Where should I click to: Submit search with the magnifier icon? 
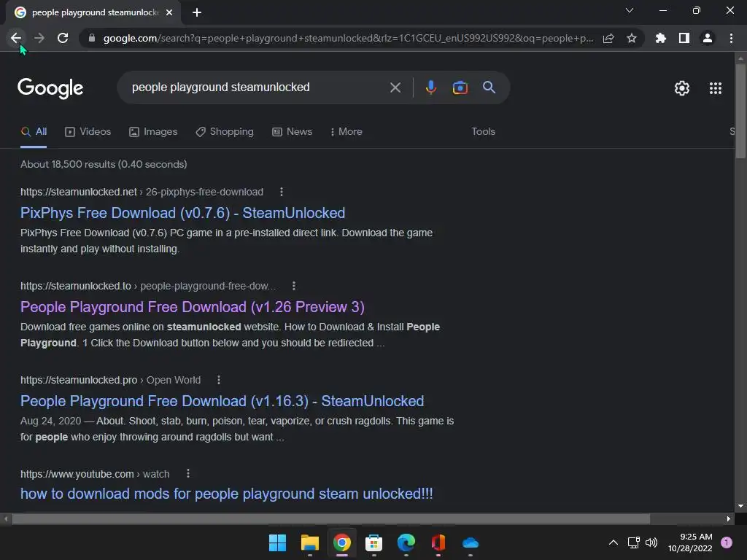[x=489, y=87]
